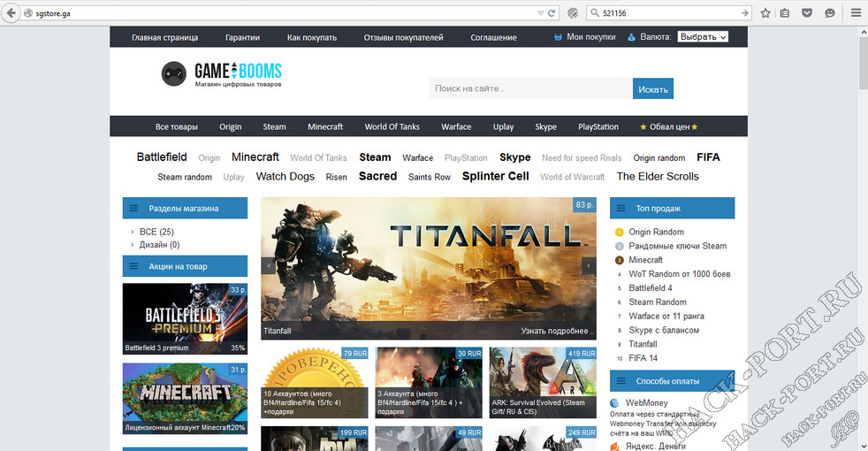Click Узнать подробнее on Titanfall banner
This screenshot has width=868, height=451.
[x=557, y=331]
